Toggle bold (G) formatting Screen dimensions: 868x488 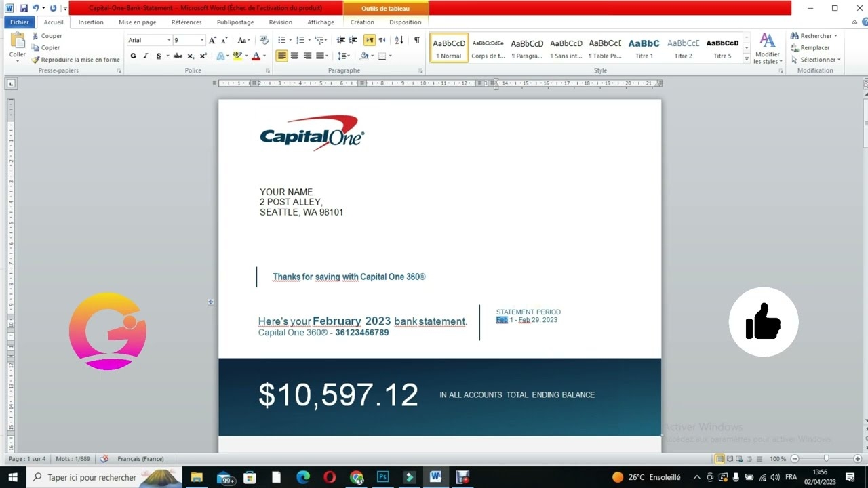133,56
